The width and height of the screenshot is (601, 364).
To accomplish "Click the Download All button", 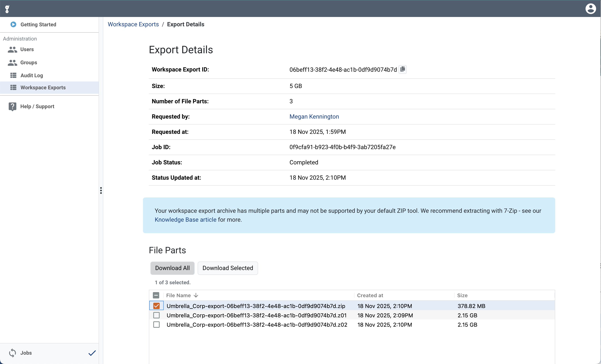I will pos(172,268).
